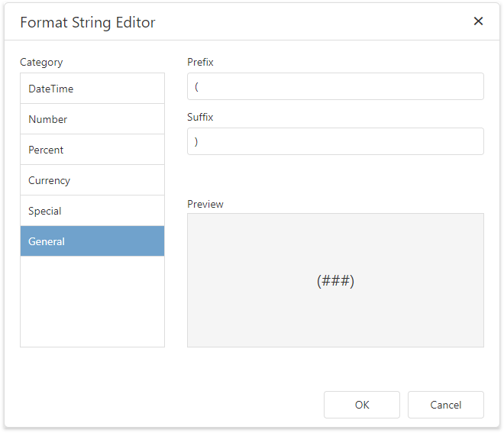Image resolution: width=504 pixels, height=433 pixels.
Task: Focus the Prefix input field
Action: 335,86
